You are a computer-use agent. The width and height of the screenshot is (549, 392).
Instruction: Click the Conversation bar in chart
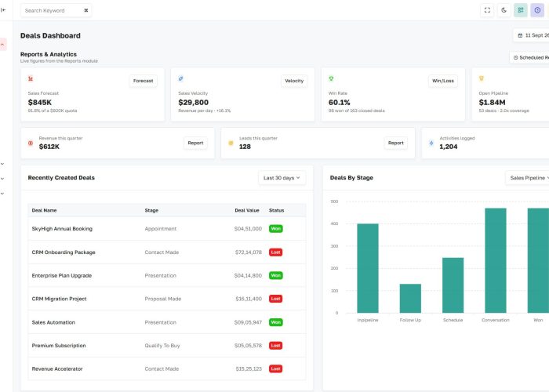tap(496, 260)
